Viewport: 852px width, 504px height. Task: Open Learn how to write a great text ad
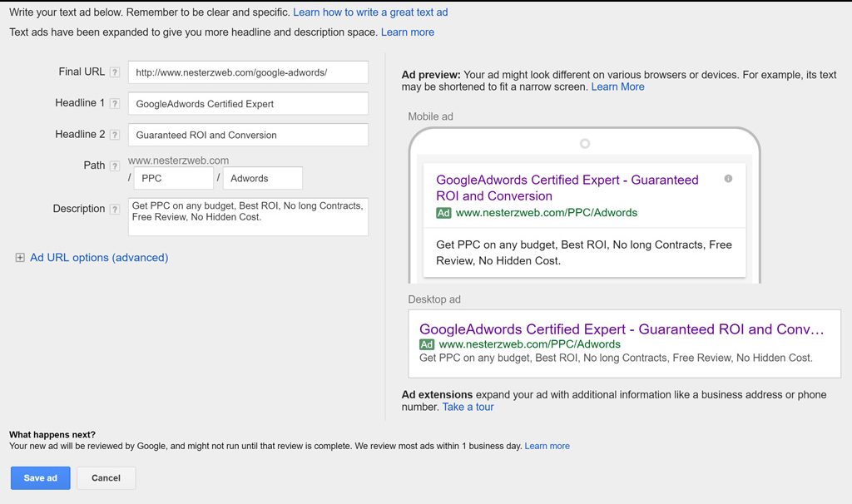coord(370,12)
